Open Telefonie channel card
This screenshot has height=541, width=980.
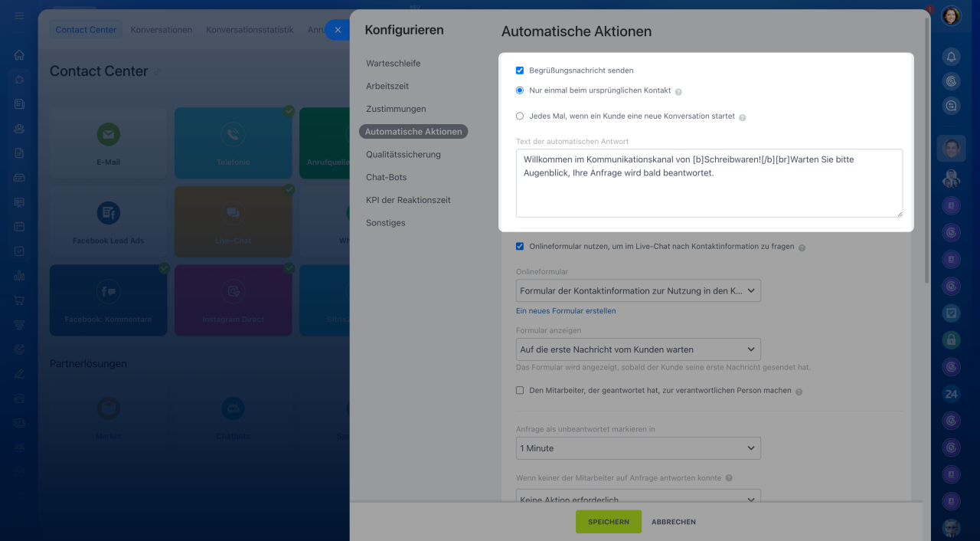point(233,143)
